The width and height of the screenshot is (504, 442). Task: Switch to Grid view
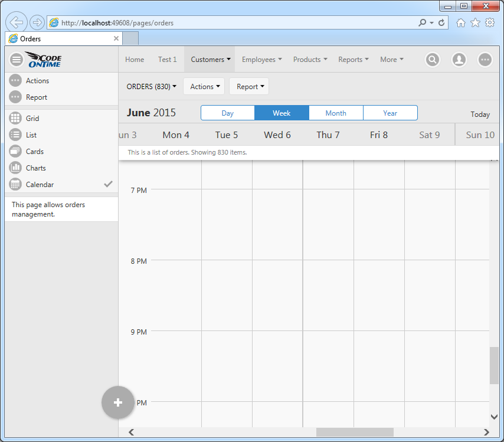click(61, 118)
